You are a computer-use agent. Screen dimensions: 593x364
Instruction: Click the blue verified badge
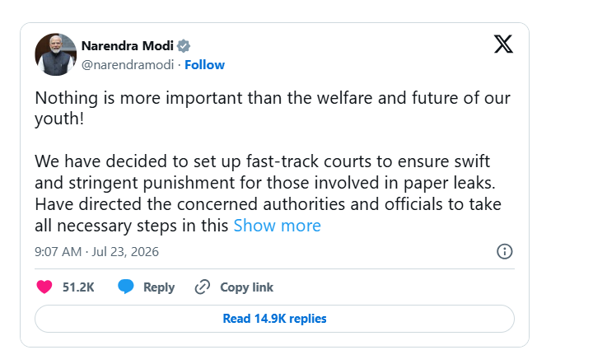pos(184,46)
